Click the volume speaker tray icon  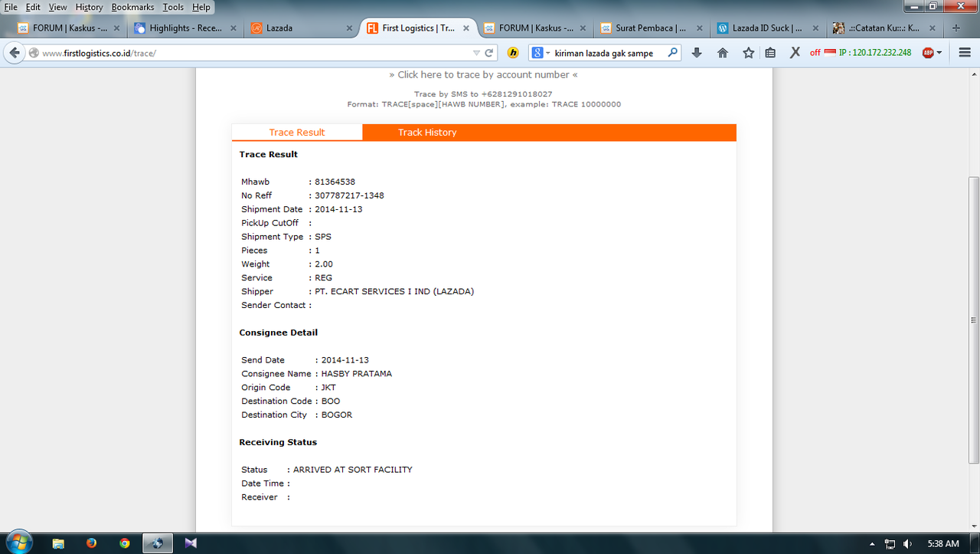(908, 544)
